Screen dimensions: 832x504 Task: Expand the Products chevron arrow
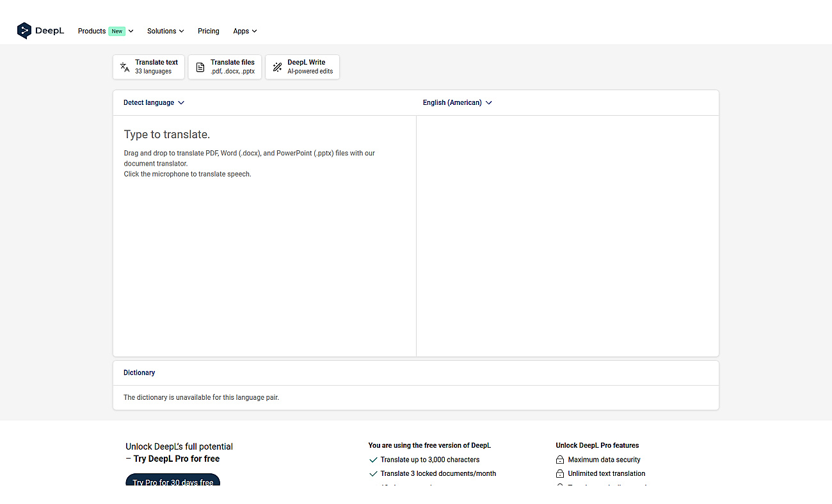click(x=131, y=31)
